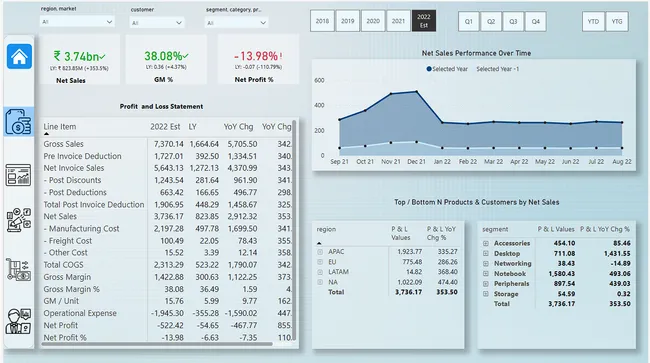Screen dimensions: 650x363
Task: Open the Supply chain view cart icon
Action: tap(18, 270)
